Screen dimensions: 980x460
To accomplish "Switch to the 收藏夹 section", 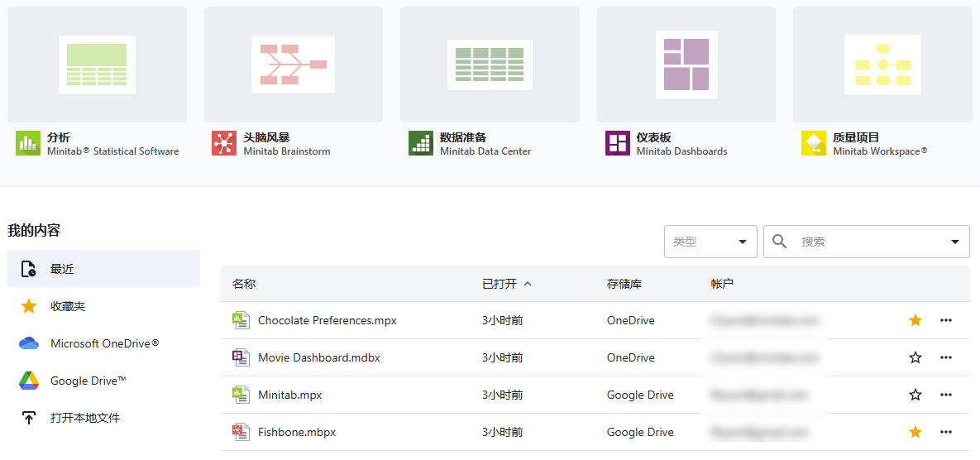I will coord(68,306).
